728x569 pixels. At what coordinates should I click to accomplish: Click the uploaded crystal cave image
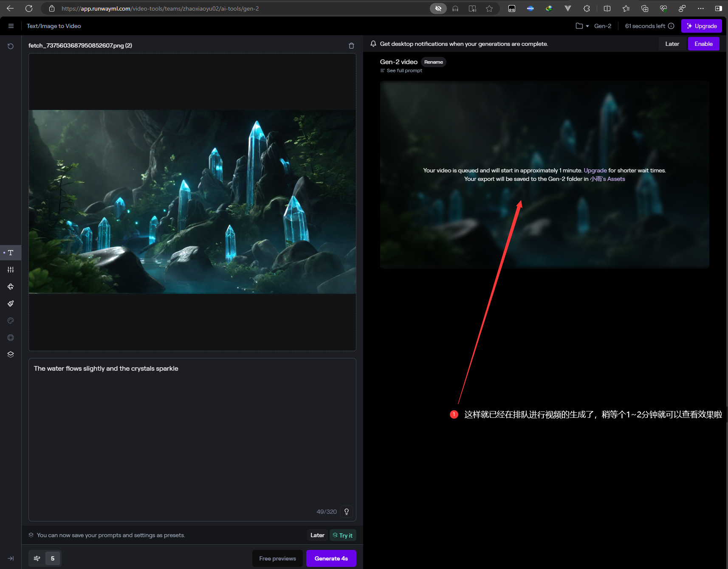(x=192, y=202)
